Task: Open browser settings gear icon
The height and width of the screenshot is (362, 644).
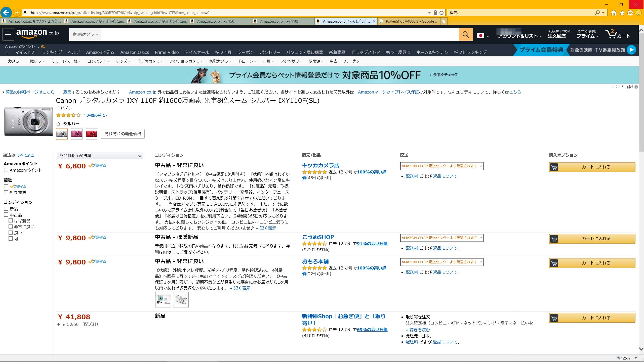Action: tap(630, 13)
